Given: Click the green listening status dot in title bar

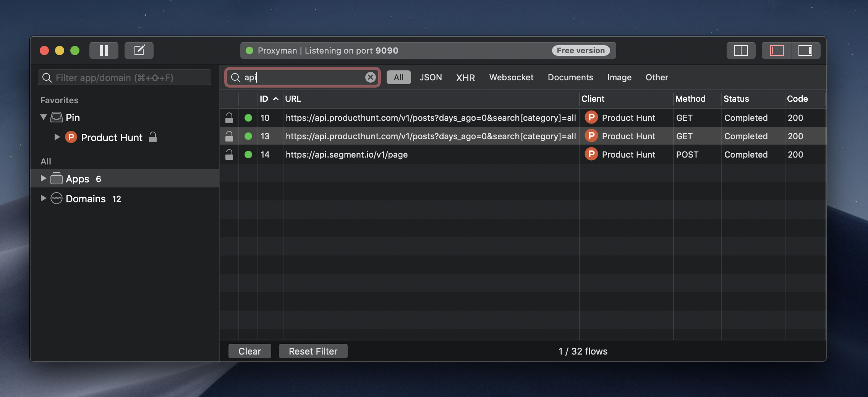Looking at the screenshot, I should (x=249, y=50).
